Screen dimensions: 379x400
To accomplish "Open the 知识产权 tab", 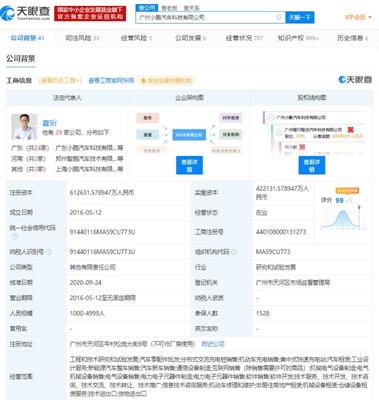I will click(x=298, y=38).
